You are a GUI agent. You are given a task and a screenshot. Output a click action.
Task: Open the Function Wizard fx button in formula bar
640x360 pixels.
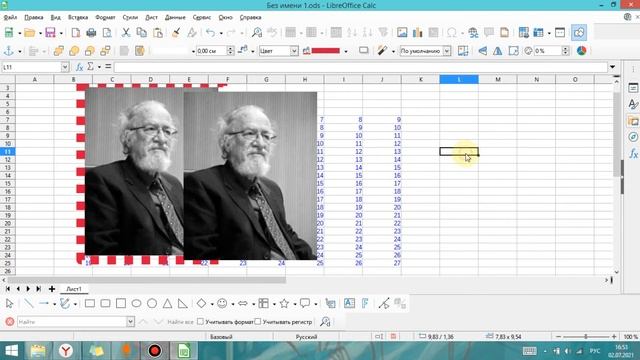tap(80, 67)
